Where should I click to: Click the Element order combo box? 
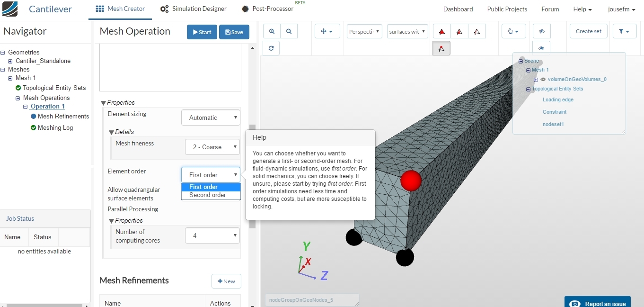(211, 175)
